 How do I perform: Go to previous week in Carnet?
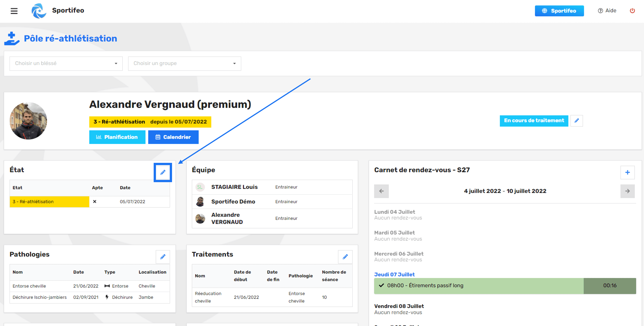click(x=381, y=191)
